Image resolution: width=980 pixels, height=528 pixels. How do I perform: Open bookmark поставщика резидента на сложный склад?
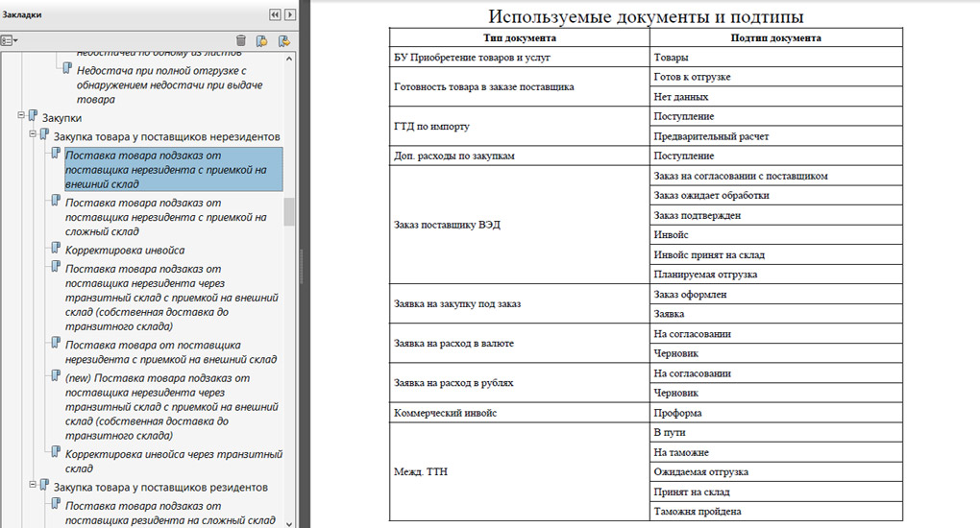pyautogui.click(x=170, y=513)
